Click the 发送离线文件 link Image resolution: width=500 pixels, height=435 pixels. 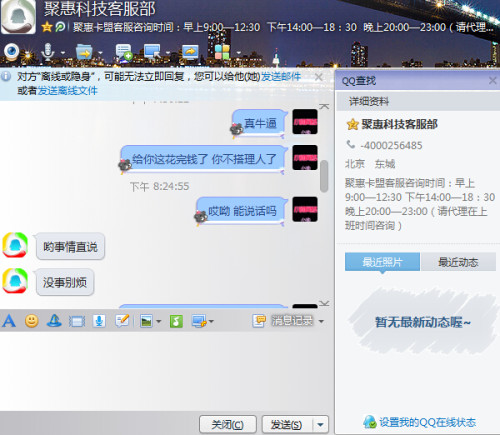(x=67, y=90)
